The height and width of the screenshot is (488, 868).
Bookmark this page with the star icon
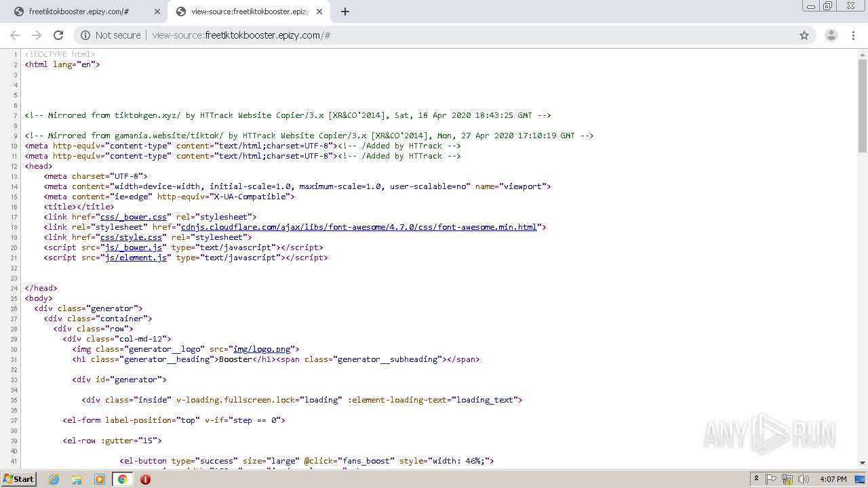click(804, 35)
